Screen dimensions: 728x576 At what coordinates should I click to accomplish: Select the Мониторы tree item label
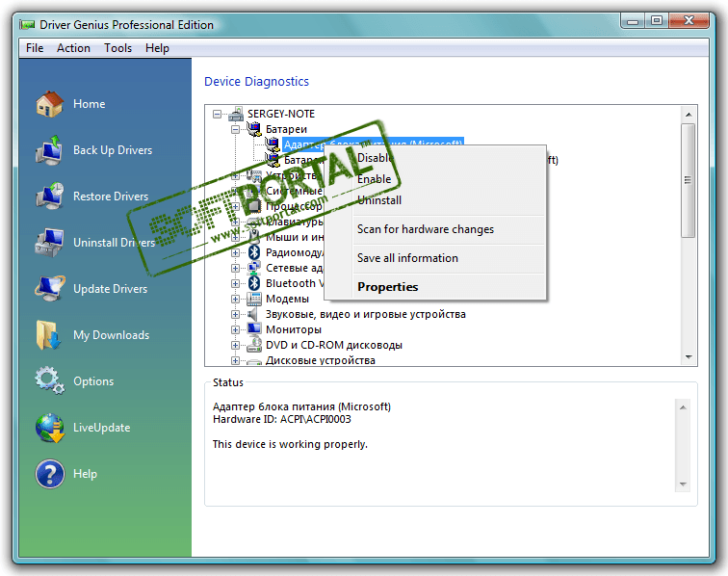click(294, 329)
